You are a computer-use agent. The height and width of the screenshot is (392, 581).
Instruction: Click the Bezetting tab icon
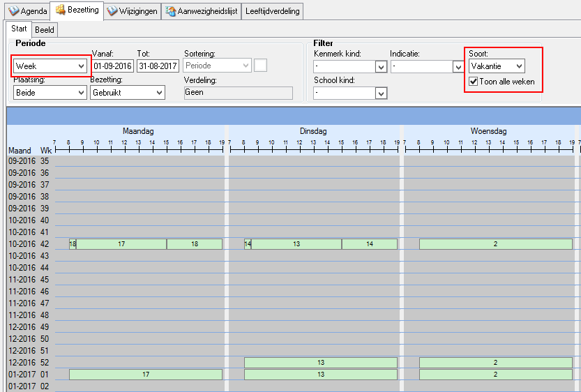[x=60, y=10]
